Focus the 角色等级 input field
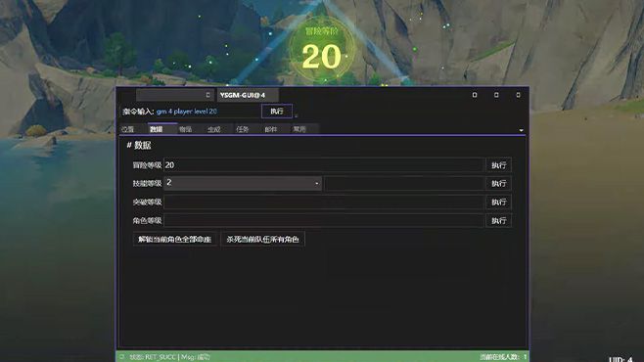This screenshot has width=644, height=362. (x=324, y=220)
